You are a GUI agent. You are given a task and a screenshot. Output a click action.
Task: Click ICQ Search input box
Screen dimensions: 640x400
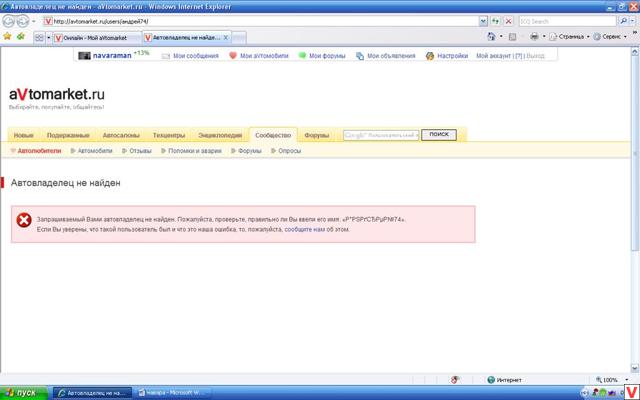coord(567,21)
